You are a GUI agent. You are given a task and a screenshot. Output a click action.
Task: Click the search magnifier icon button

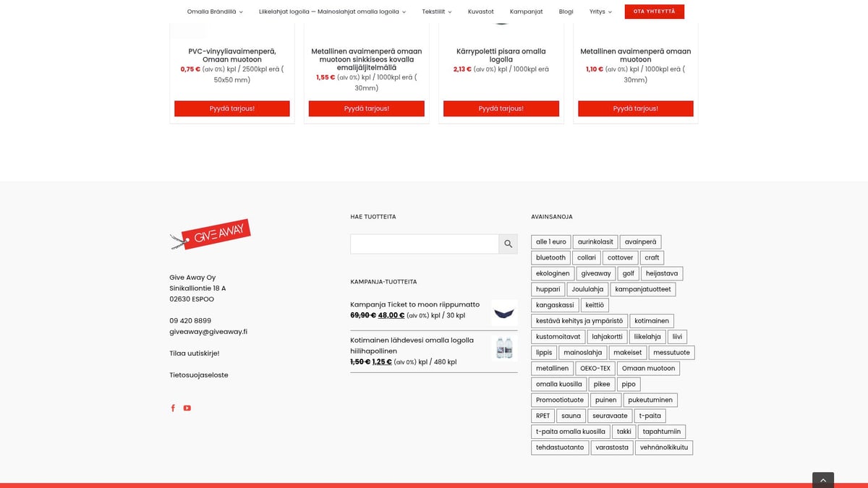(x=508, y=244)
